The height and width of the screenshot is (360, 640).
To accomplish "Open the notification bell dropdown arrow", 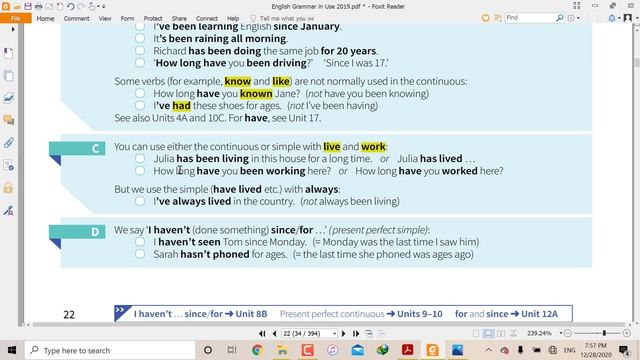I will click(x=619, y=18).
